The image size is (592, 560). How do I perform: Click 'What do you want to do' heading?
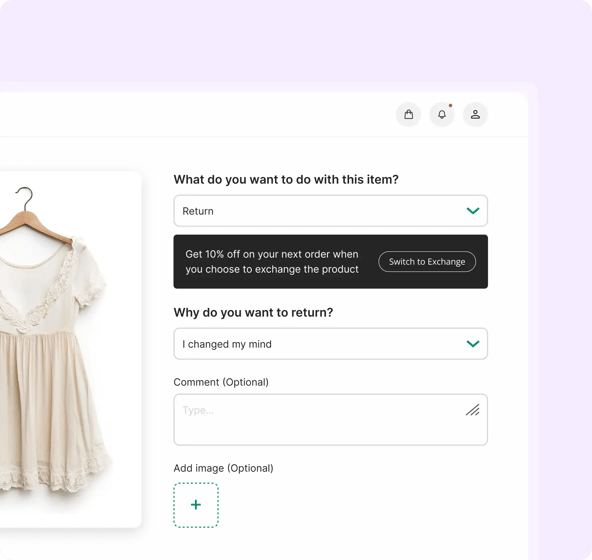pyautogui.click(x=286, y=179)
